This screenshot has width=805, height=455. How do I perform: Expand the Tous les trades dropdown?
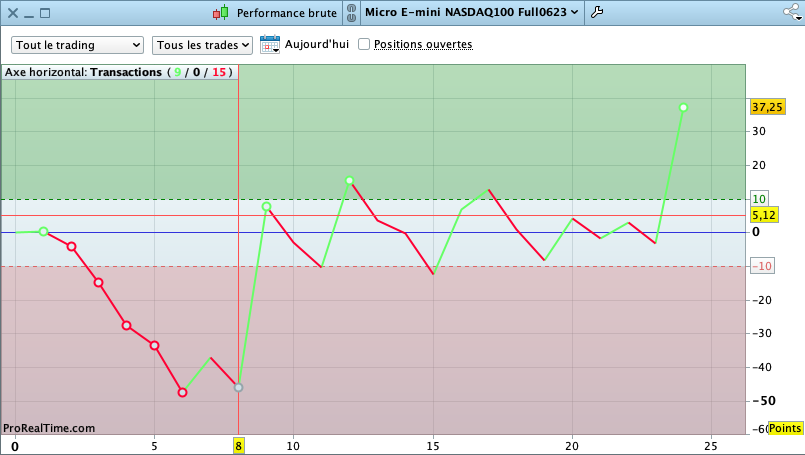(x=202, y=45)
